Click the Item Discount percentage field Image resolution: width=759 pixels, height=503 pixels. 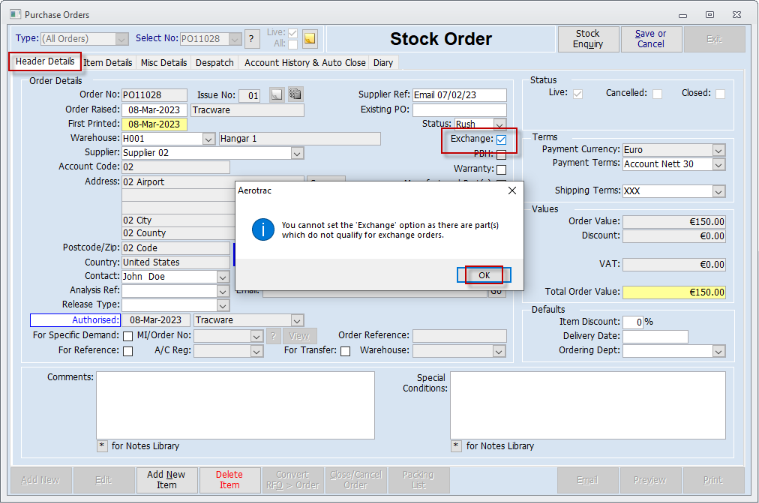(x=633, y=322)
